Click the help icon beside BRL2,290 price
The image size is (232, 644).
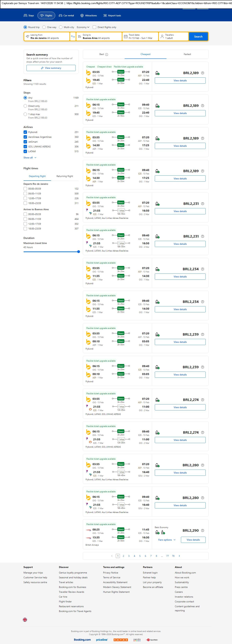pos(202,530)
